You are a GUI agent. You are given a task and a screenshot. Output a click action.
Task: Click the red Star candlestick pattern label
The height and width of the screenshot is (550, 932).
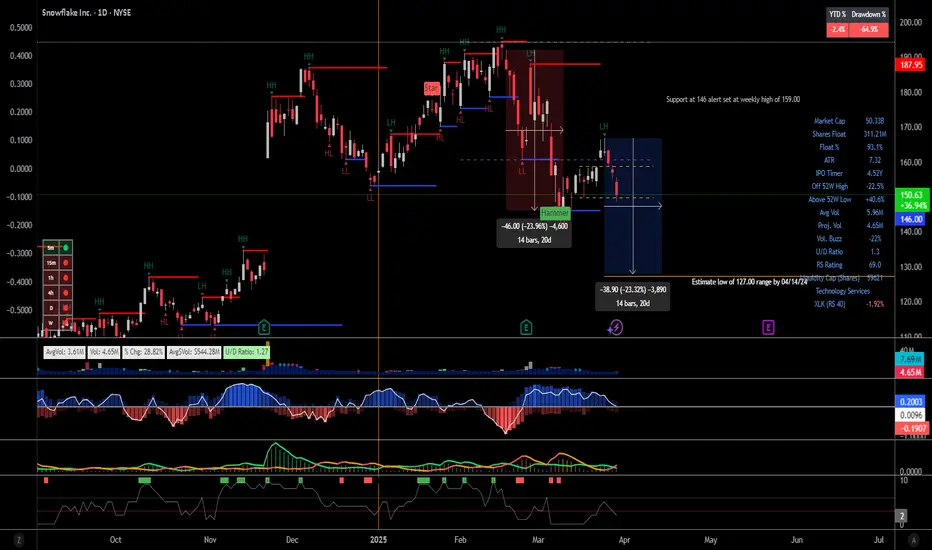(x=431, y=88)
